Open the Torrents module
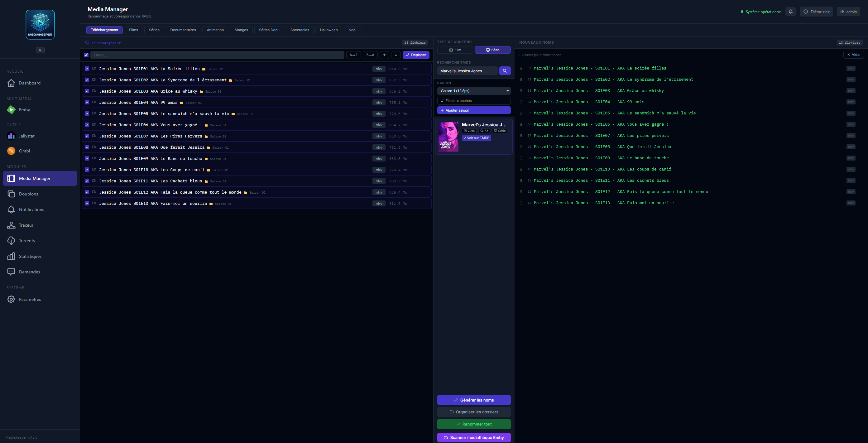Image resolution: width=868 pixels, height=443 pixels. click(x=27, y=241)
